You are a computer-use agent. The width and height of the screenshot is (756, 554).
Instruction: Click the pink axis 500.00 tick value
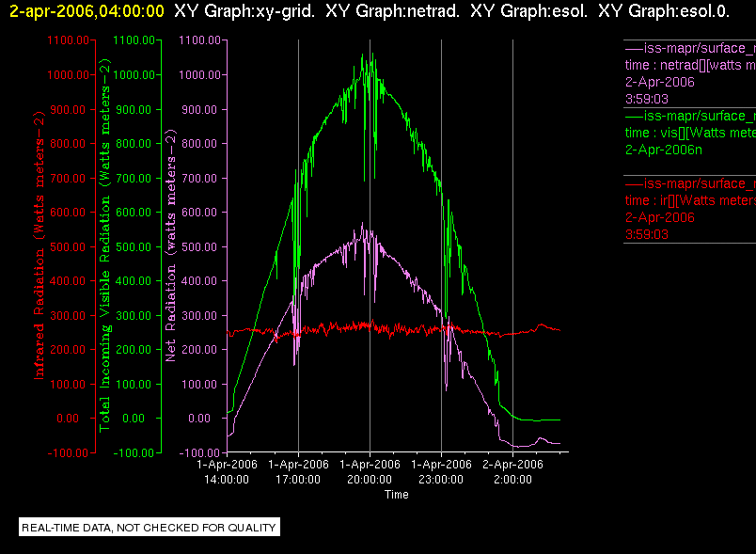tap(199, 246)
